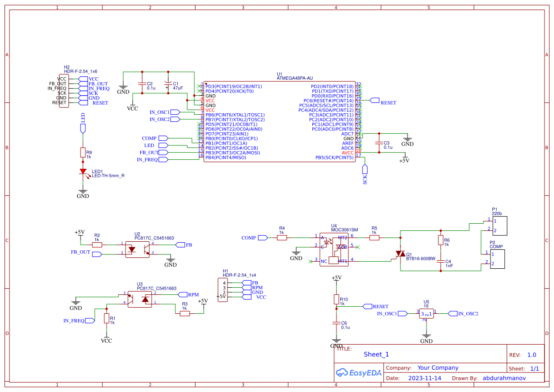This screenshot has height=392, width=554.
Task: Click the EasyEDA logo in title block
Action: pyautogui.click(x=359, y=373)
